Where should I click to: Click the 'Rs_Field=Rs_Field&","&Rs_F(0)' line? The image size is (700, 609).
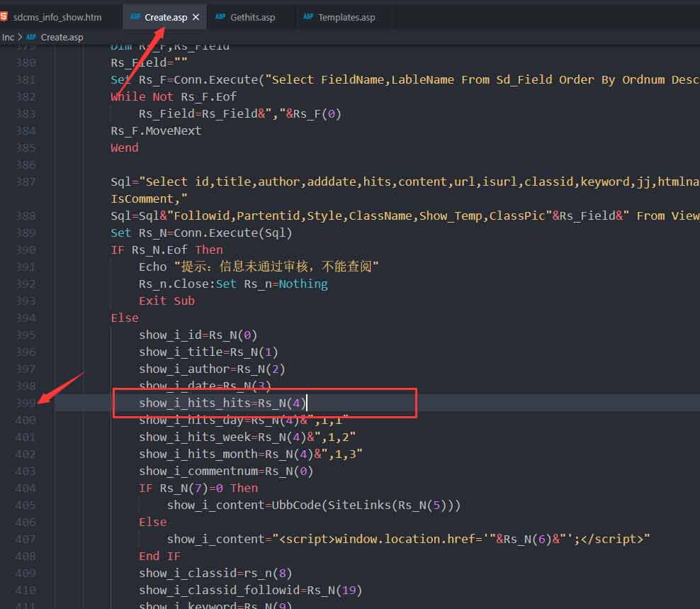[x=240, y=114]
